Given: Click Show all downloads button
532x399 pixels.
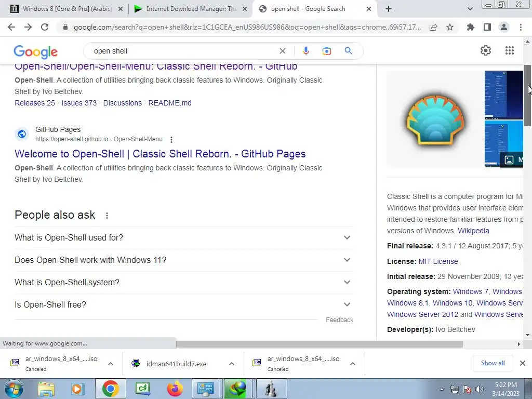Looking at the screenshot, I should tap(493, 363).
